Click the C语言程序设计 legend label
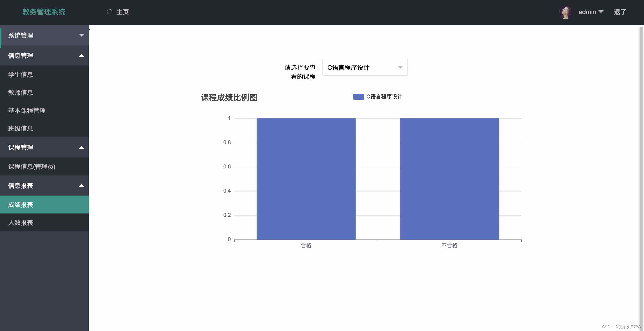644x331 pixels. 384,97
